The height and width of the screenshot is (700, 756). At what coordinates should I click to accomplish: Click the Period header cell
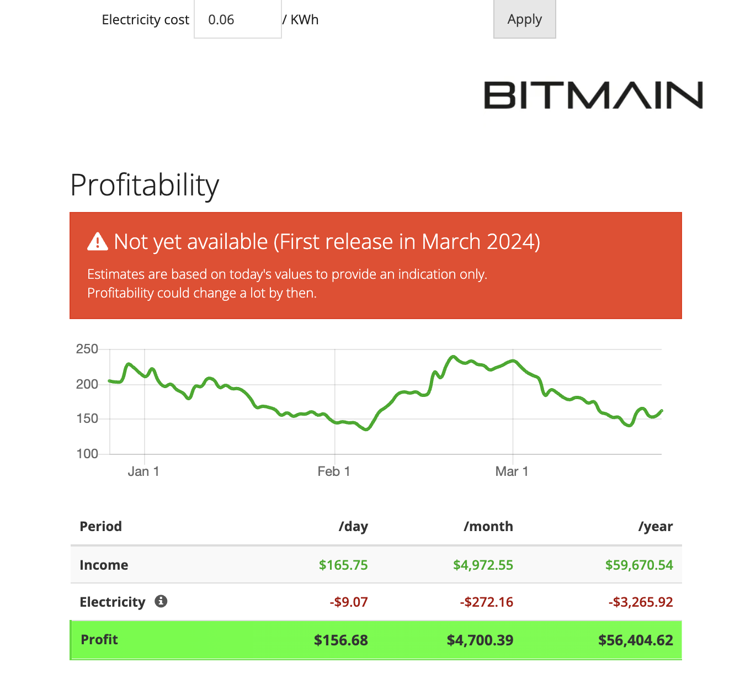(101, 527)
